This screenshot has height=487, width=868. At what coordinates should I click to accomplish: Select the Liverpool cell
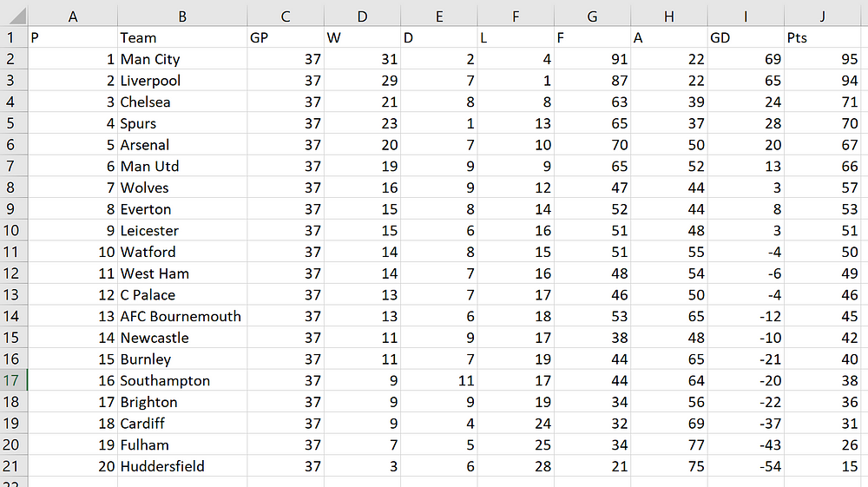tap(182, 80)
